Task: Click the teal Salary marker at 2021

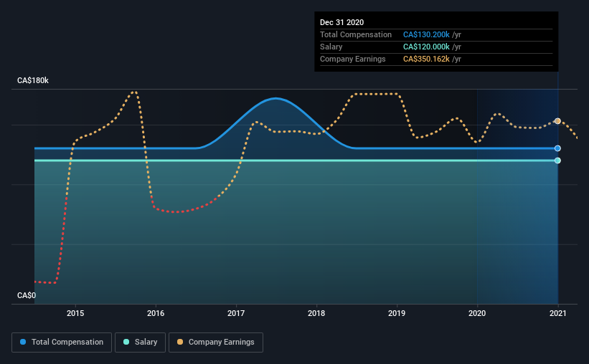Action: pos(558,161)
